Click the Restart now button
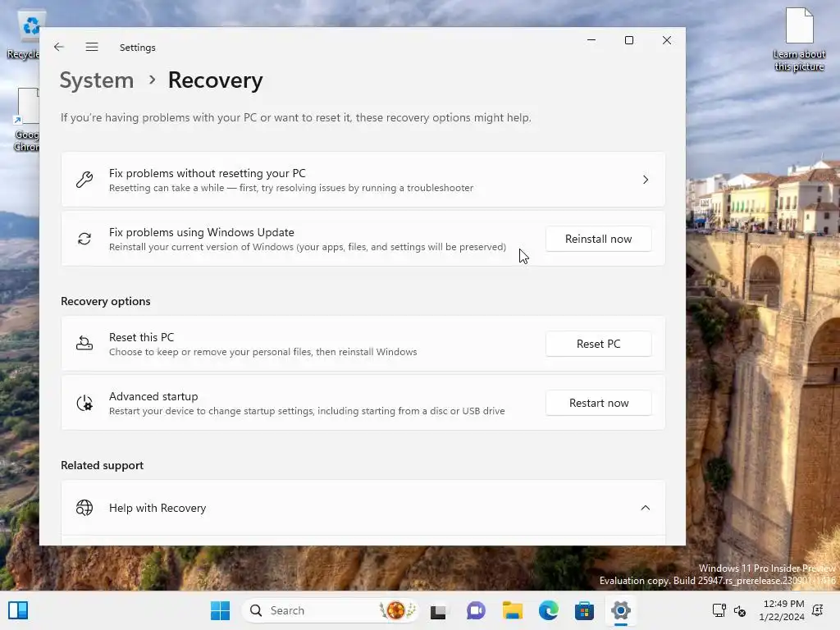This screenshot has width=840, height=630. [598, 403]
